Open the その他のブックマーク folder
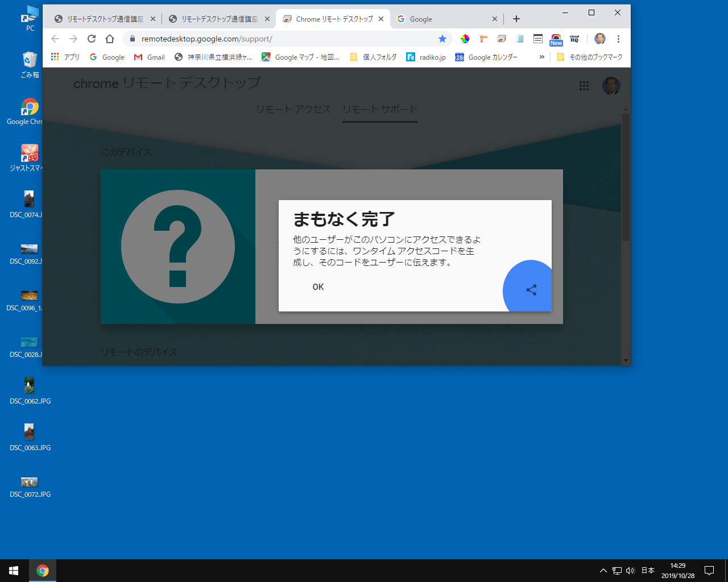 click(589, 57)
